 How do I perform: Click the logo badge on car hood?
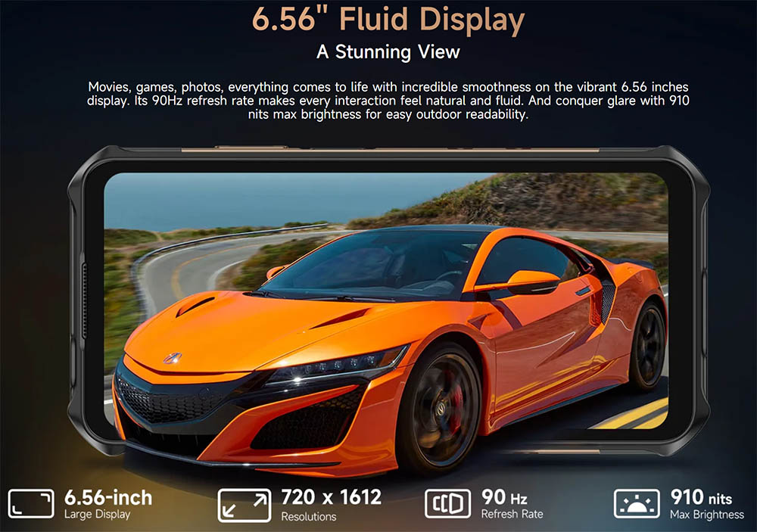[173, 358]
